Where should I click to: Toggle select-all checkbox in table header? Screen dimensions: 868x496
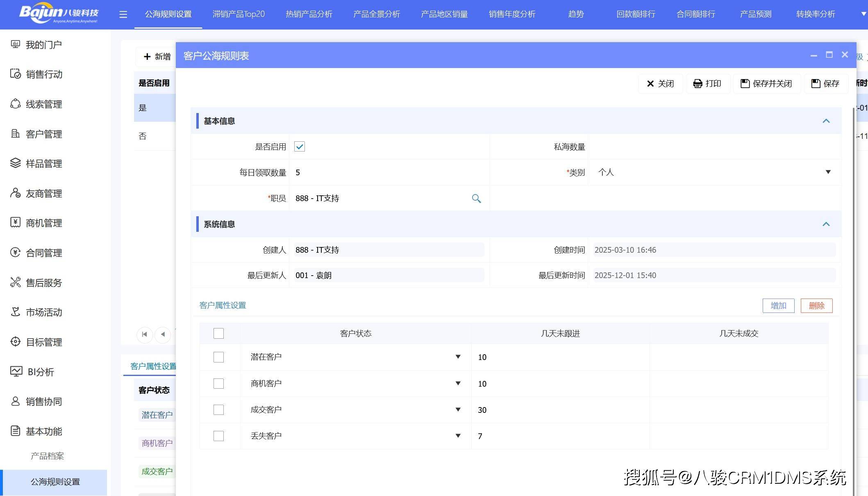click(x=218, y=333)
